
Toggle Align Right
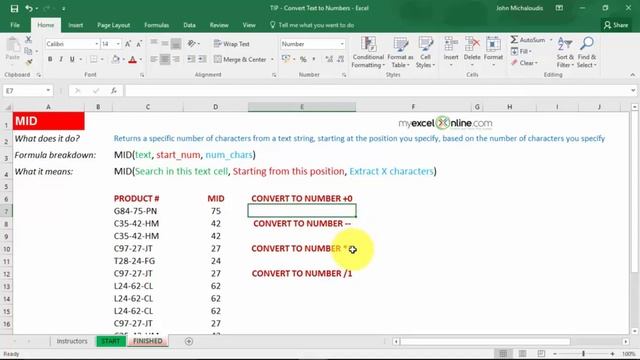pos(176,60)
